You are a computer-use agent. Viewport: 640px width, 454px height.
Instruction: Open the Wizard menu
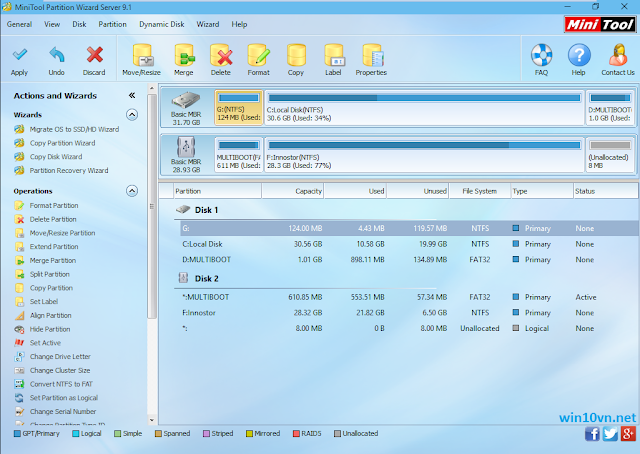208,24
